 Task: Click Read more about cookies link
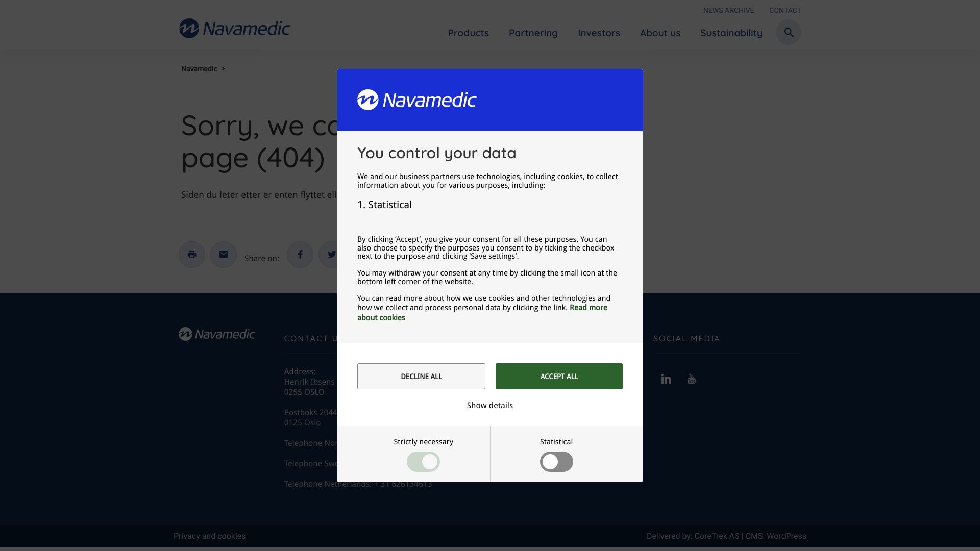point(482,313)
